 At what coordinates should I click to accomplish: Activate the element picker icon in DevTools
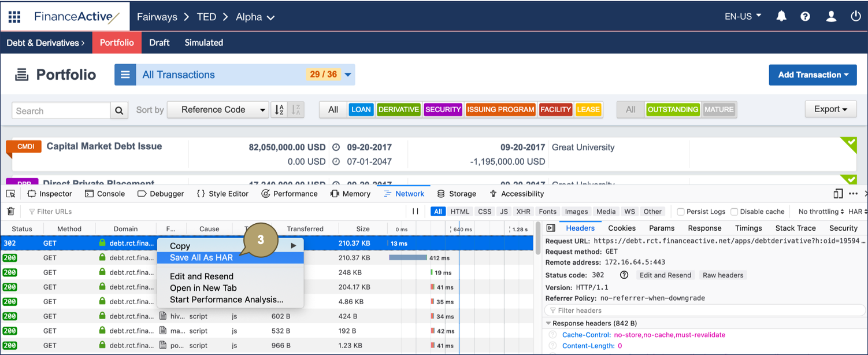tap(10, 193)
